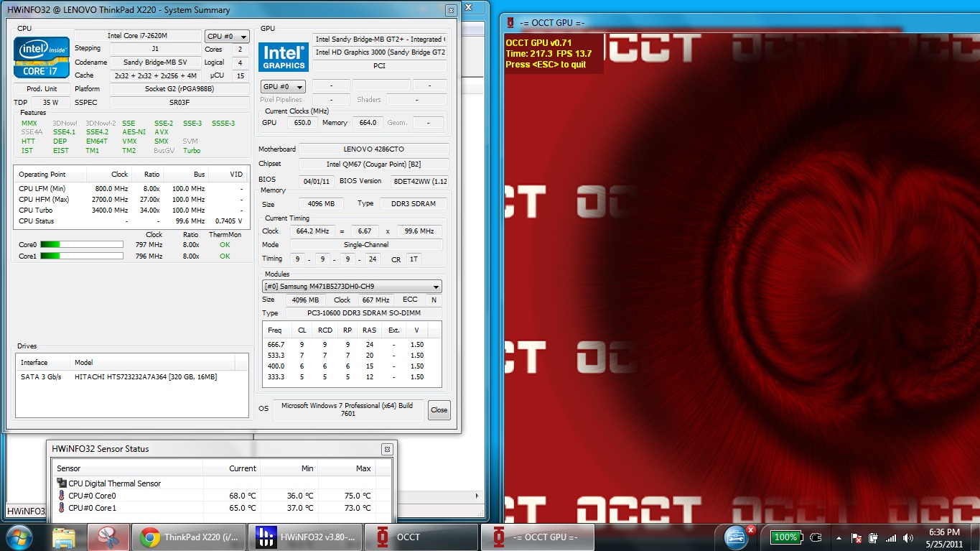Open the volume speaker icon
Screen dimensions: 980x551
pyautogui.click(x=910, y=537)
